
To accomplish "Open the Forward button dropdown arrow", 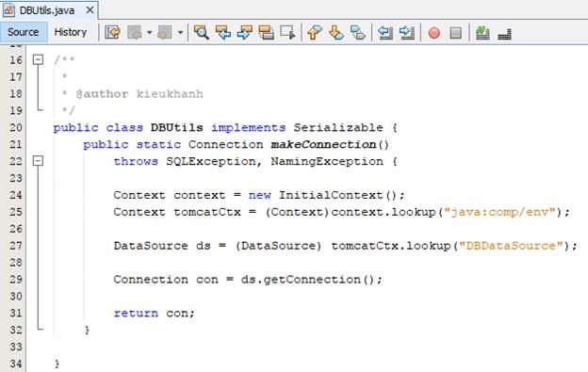I will [x=180, y=33].
